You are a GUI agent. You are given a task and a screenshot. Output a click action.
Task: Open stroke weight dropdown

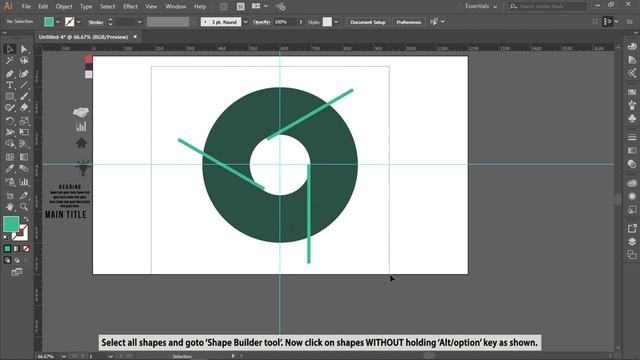tap(139, 22)
